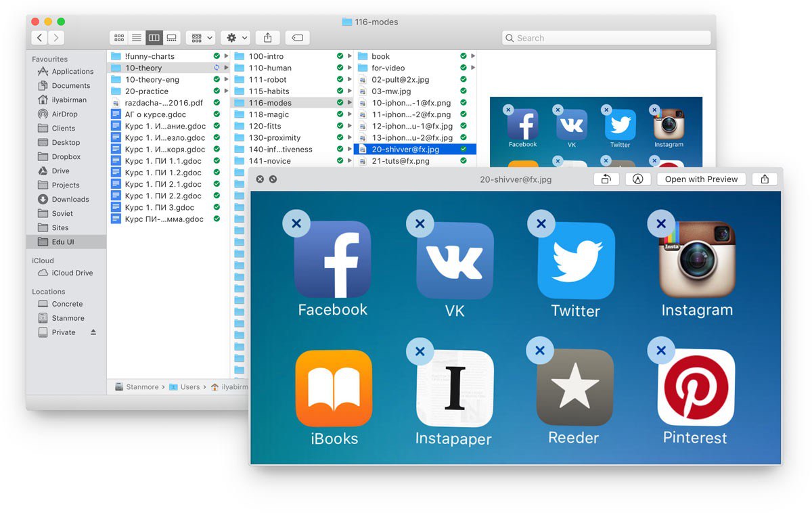The height and width of the screenshot is (513, 812).
Task: Click the Forward arrow in the Finder toolbar
Action: click(57, 38)
